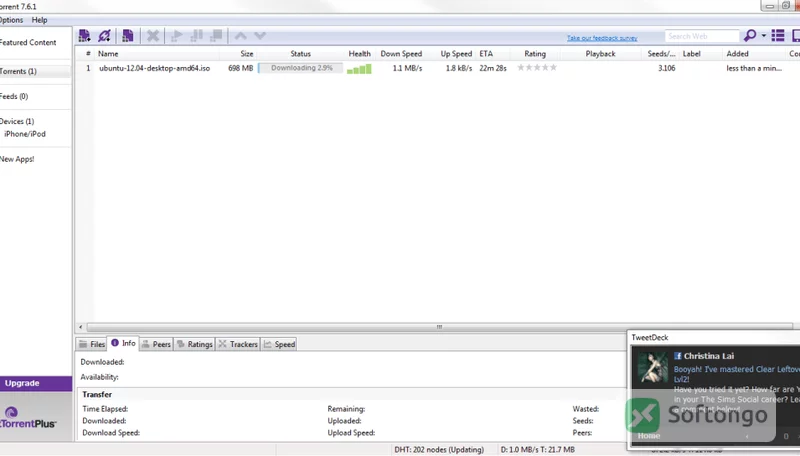Open the Take our feedback survey link
The width and height of the screenshot is (800, 456).
[602, 38]
